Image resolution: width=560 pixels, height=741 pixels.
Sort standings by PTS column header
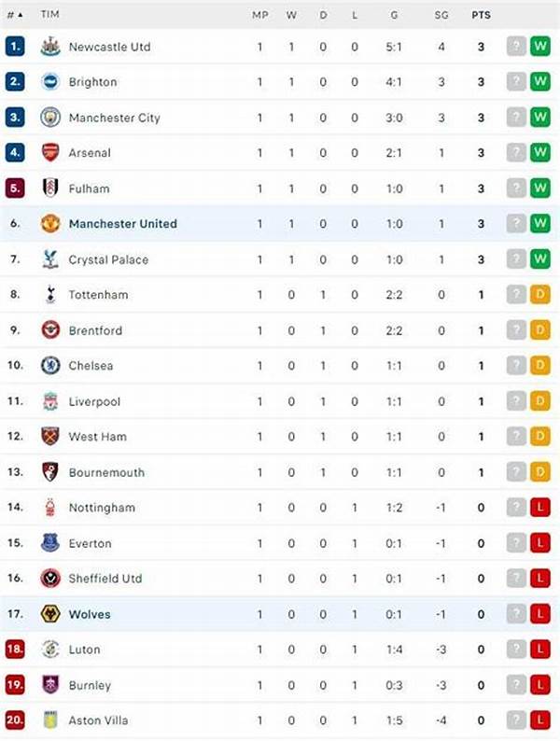click(x=481, y=16)
